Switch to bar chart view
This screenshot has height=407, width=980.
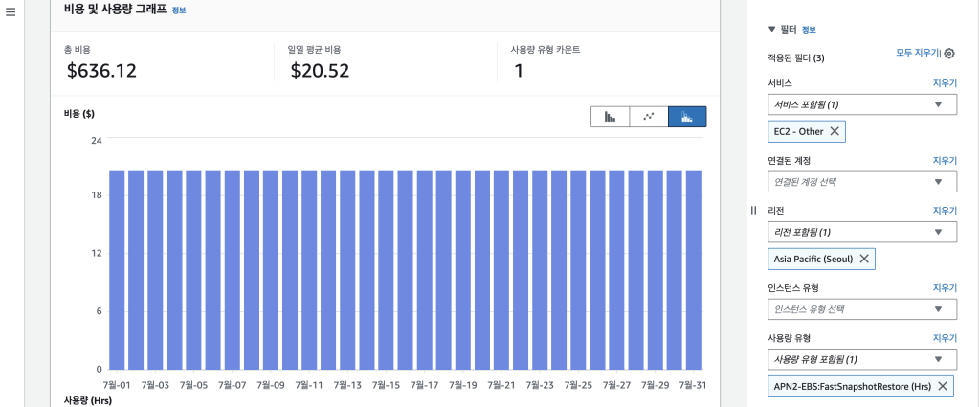coord(610,117)
